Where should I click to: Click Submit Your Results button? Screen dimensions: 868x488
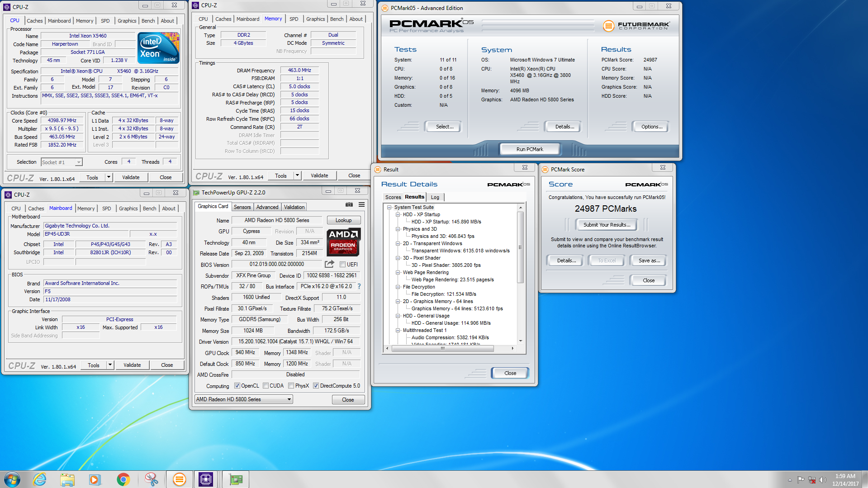606,225
